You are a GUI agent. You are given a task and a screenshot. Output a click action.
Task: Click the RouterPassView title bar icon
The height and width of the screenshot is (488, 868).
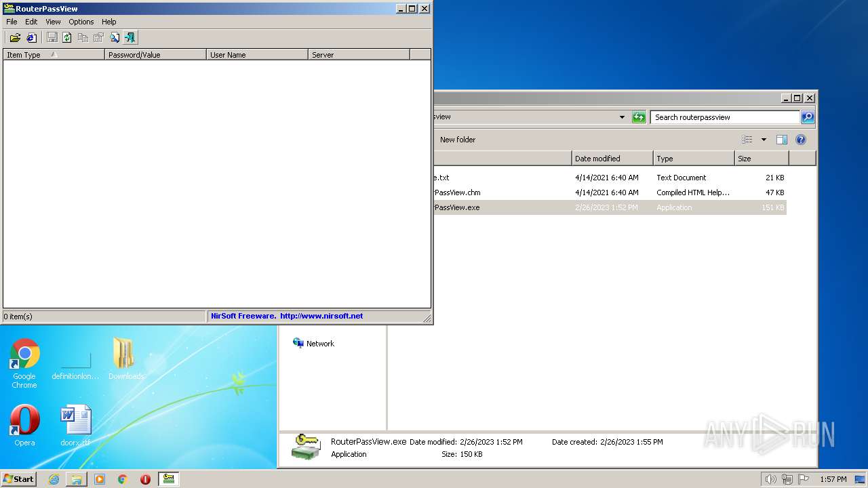(9, 9)
